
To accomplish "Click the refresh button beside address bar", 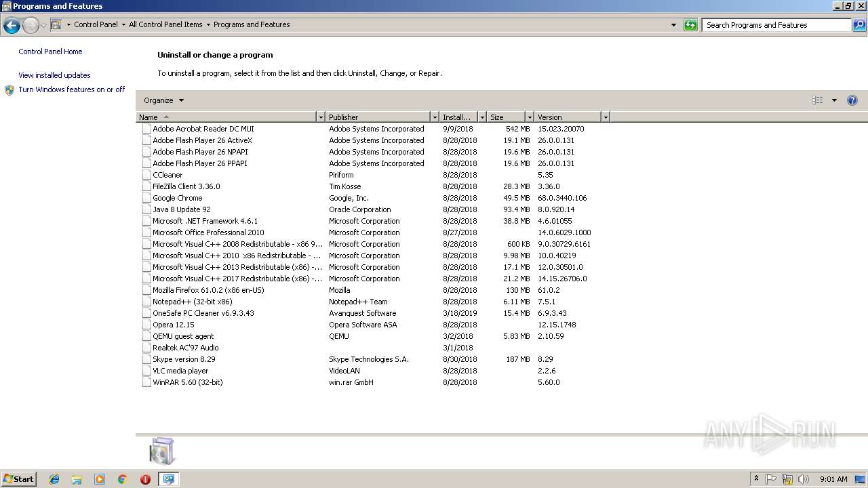I will [690, 25].
